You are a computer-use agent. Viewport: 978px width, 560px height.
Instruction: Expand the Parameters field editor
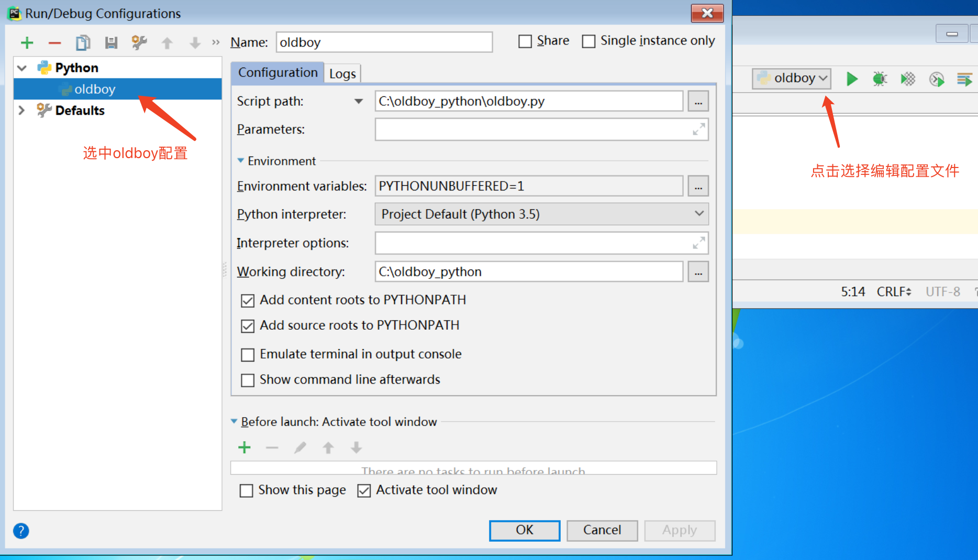(698, 129)
